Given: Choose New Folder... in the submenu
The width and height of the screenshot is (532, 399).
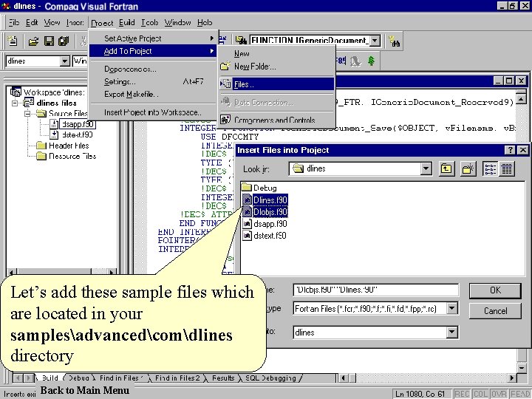Looking at the screenshot, I should coord(277,66).
